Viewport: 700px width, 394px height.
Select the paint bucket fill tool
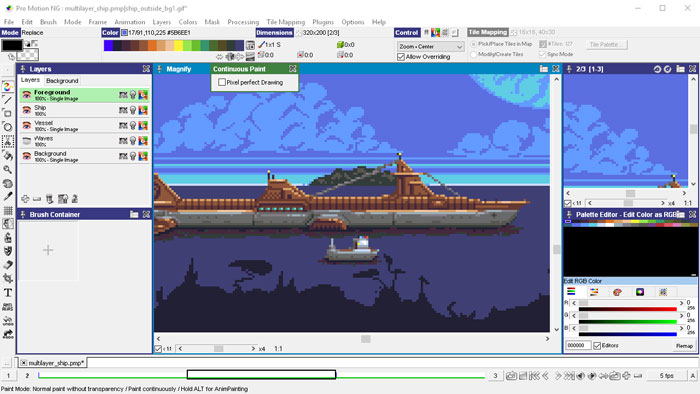coord(8,155)
